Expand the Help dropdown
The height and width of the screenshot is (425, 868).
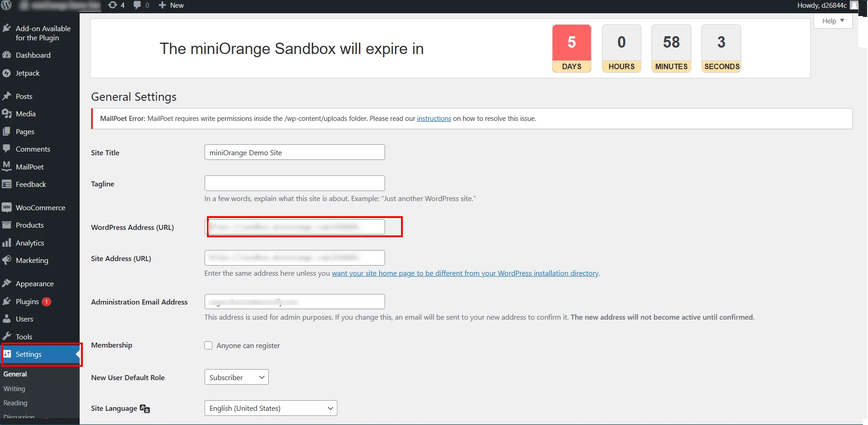[x=832, y=21]
